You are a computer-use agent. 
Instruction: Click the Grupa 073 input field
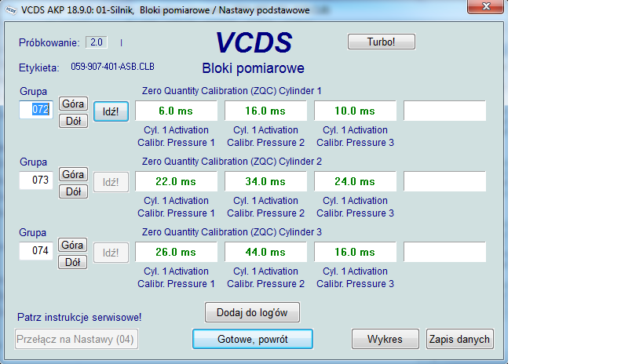tap(36, 180)
